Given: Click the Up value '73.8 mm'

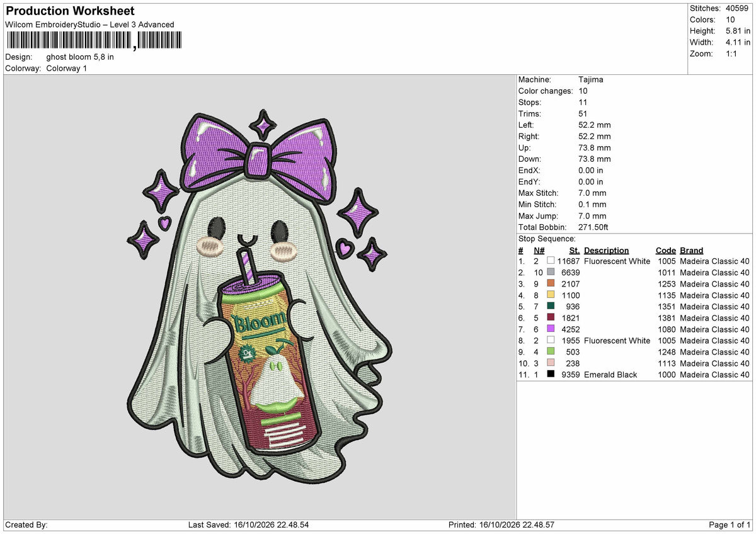Looking at the screenshot, I should click(594, 147).
